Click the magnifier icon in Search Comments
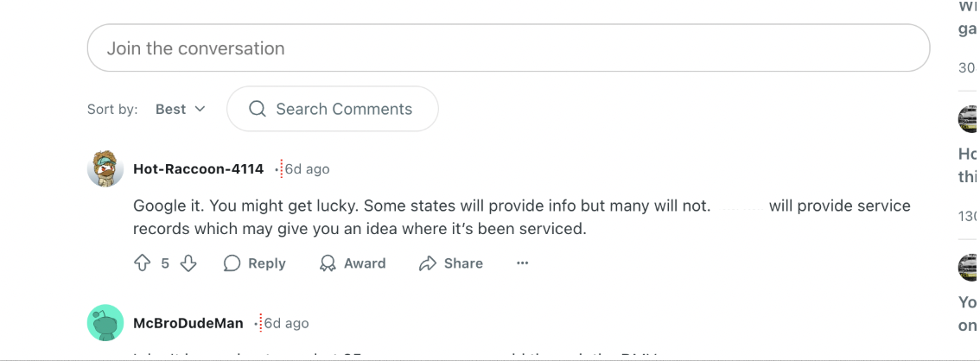This screenshot has width=980, height=361. tap(257, 109)
